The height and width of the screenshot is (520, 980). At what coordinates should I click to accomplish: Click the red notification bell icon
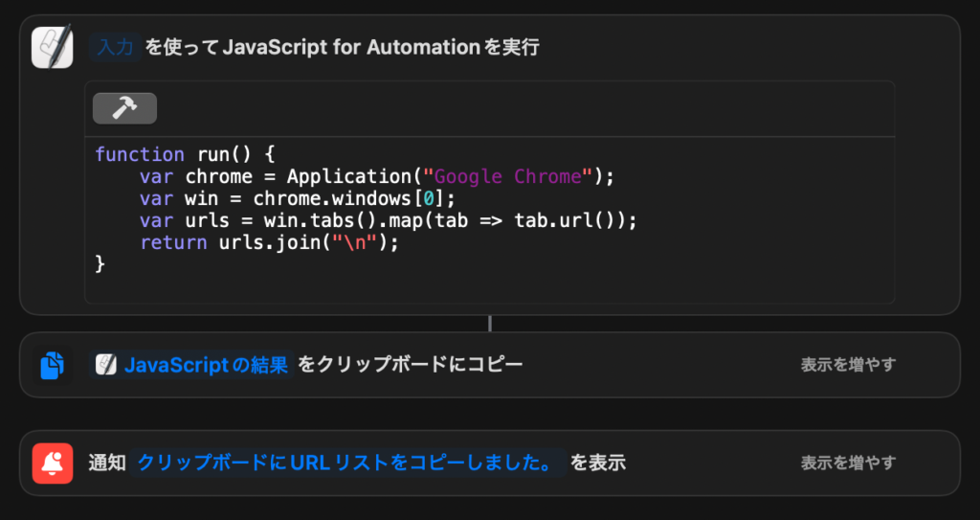pos(52,463)
